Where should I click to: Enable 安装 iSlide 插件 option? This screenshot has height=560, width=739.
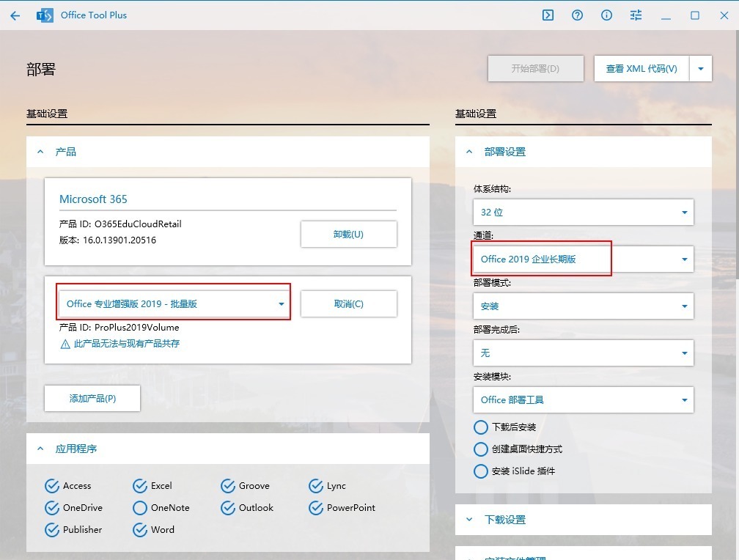coord(481,471)
